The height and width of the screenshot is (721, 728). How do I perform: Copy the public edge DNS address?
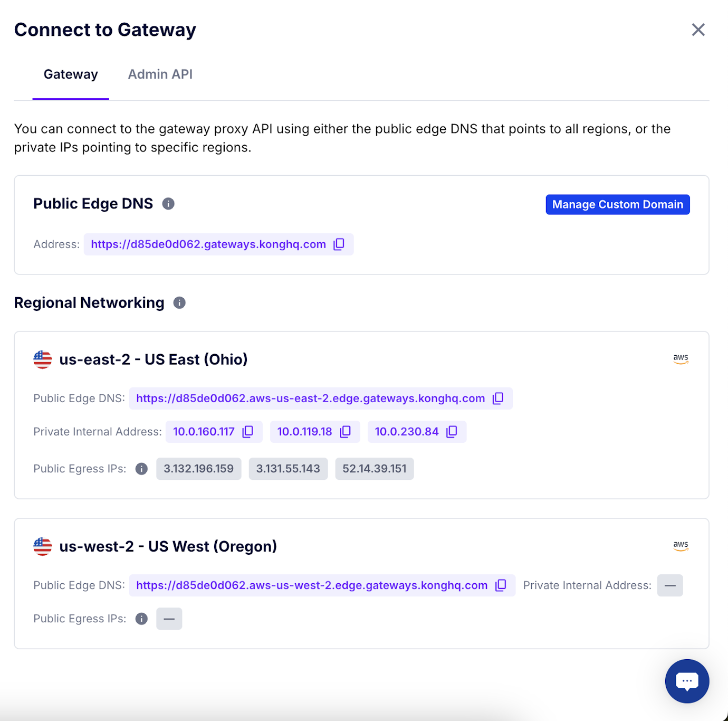click(x=339, y=244)
